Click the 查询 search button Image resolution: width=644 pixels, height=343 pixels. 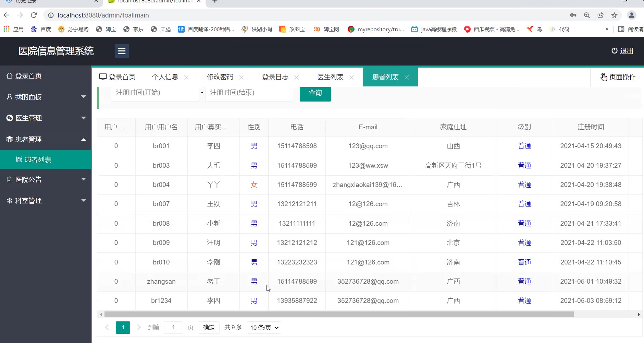(315, 93)
